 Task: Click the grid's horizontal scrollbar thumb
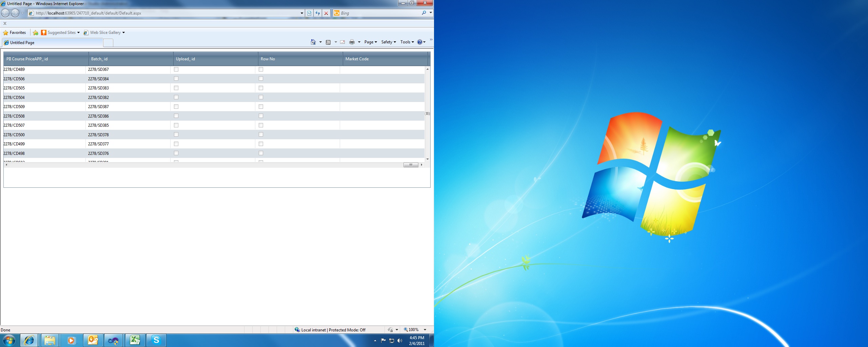[411, 165]
